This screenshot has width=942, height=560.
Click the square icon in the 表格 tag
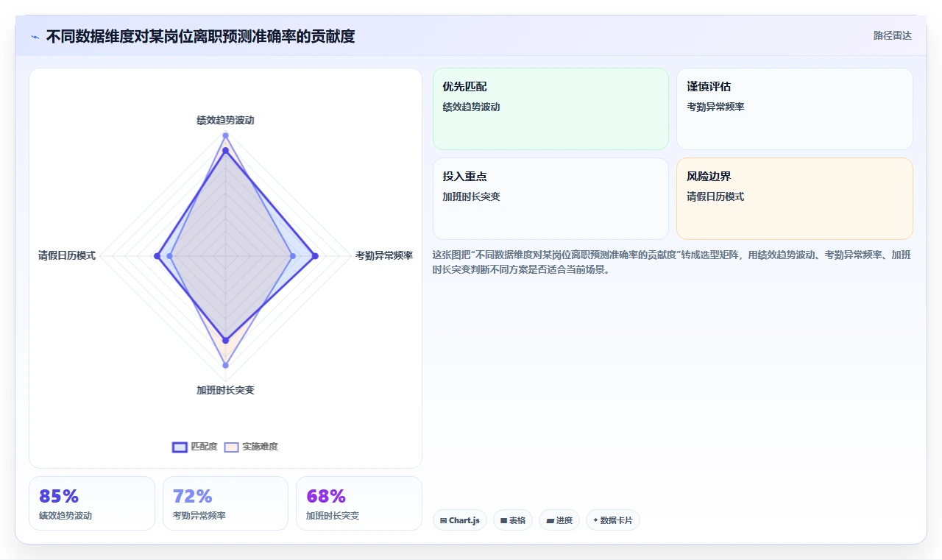(x=504, y=520)
